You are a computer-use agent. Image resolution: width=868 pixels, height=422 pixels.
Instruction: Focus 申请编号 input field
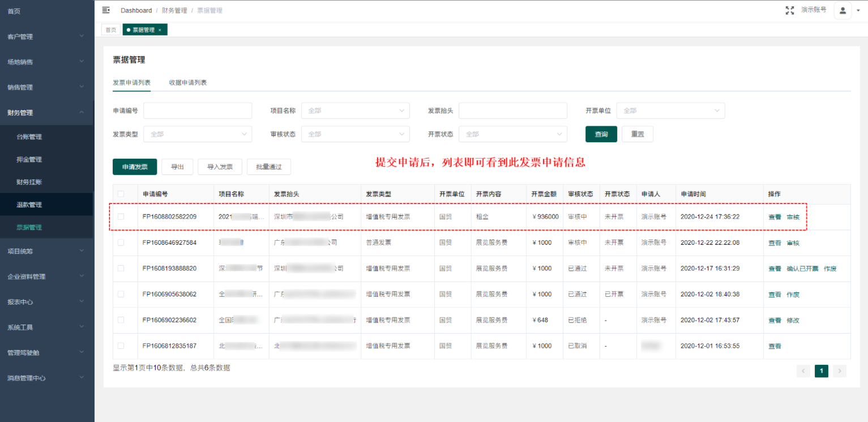click(x=198, y=110)
